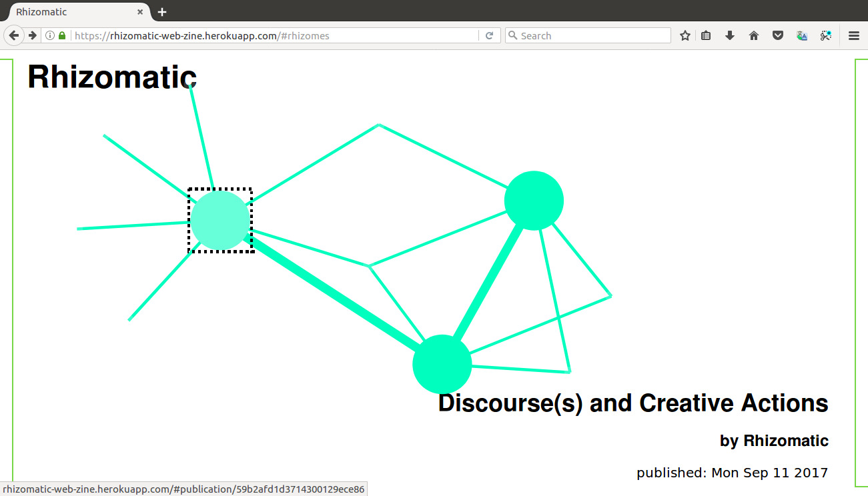868x496 pixels.
Task: Open the hamburger menu
Action: pyautogui.click(x=854, y=36)
